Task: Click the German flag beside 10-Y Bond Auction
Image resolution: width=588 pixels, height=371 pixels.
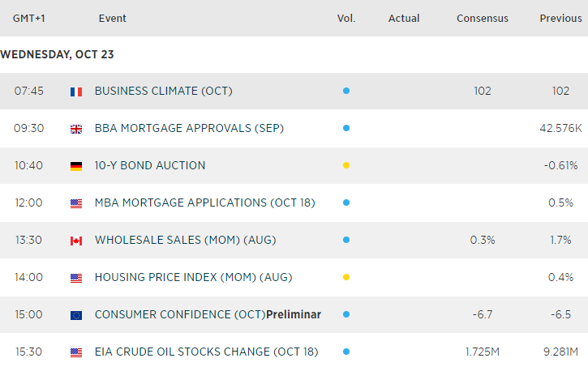Action: [76, 166]
